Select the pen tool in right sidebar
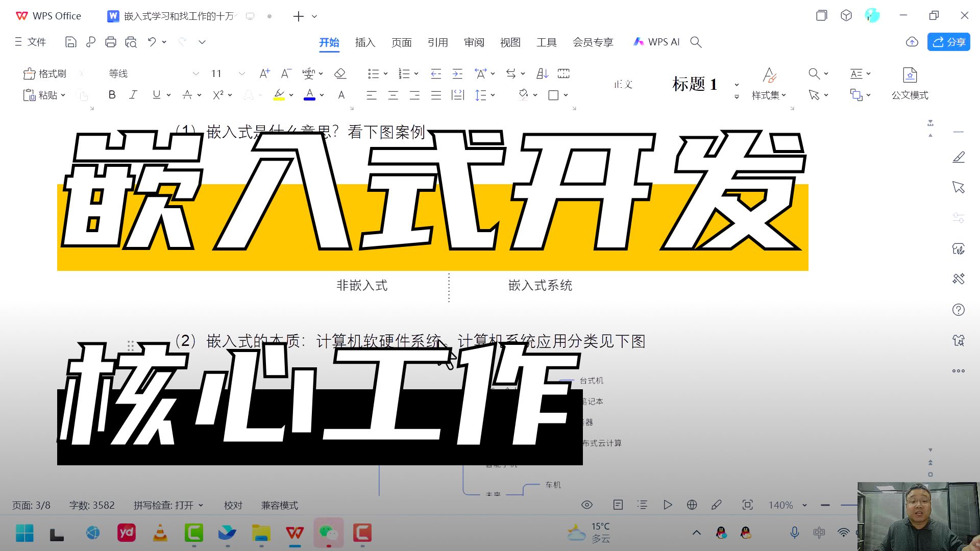Screen dimensions: 980x551 tap(959, 157)
